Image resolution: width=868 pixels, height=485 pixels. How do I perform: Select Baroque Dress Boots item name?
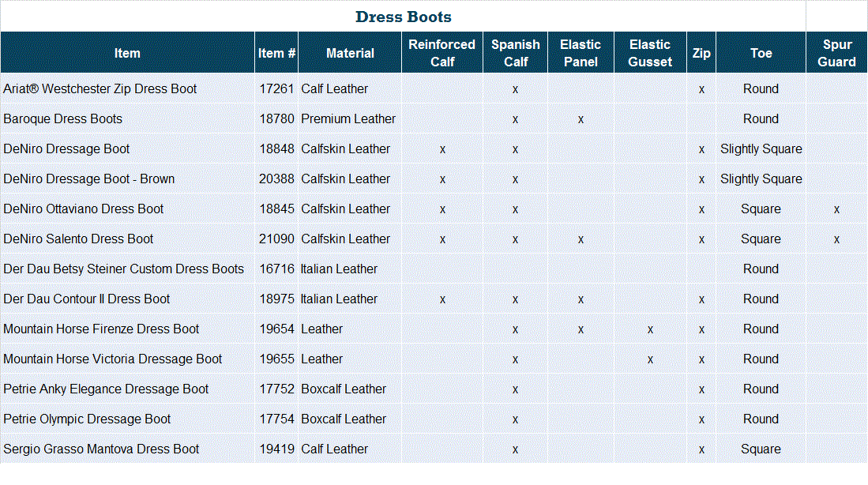tap(62, 119)
